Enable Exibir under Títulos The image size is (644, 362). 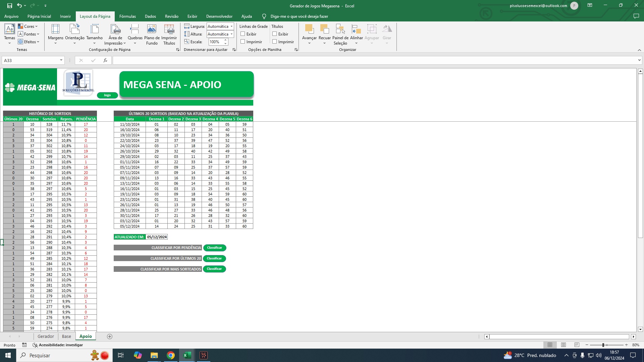tap(275, 34)
